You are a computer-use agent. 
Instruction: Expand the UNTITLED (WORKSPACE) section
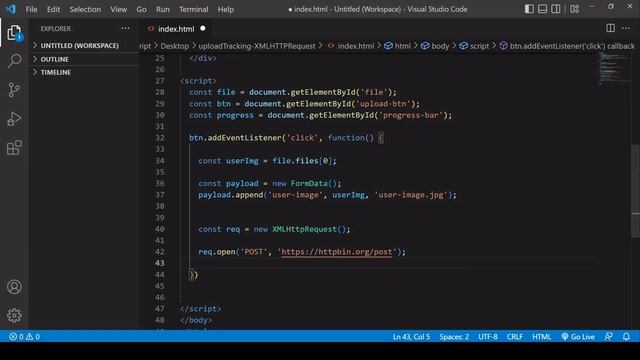tap(80, 46)
